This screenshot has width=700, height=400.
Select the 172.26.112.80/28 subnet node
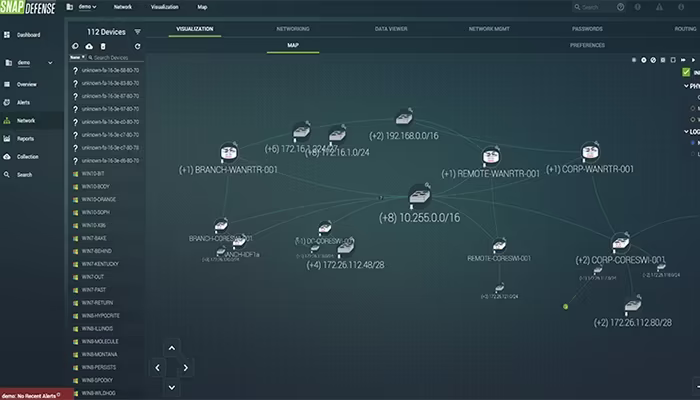tap(633, 304)
